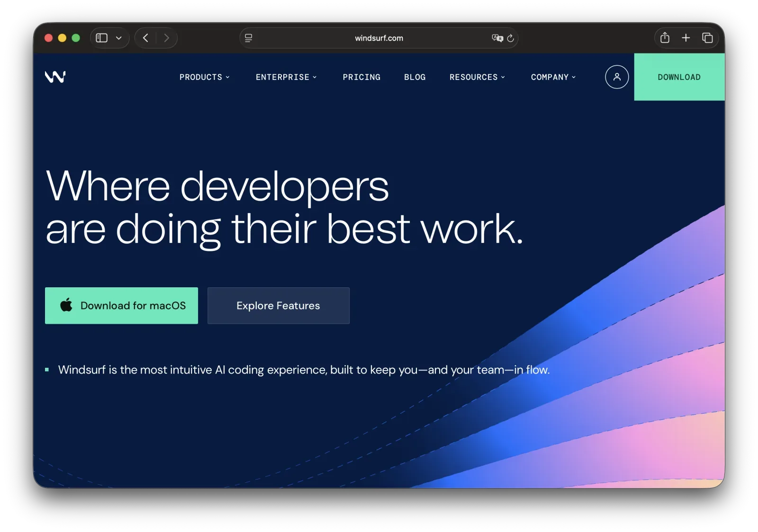The width and height of the screenshot is (758, 532).
Task: Expand the Enterprise menu
Action: (x=286, y=77)
